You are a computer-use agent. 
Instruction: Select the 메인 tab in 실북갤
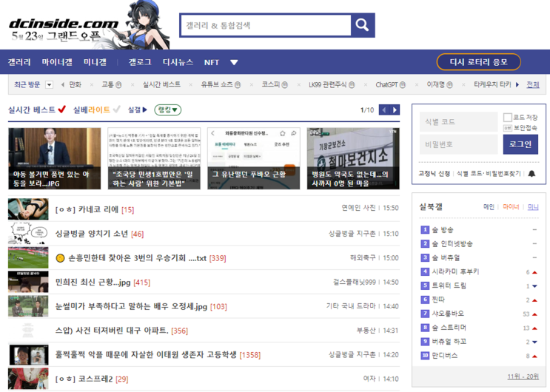pyautogui.click(x=489, y=207)
